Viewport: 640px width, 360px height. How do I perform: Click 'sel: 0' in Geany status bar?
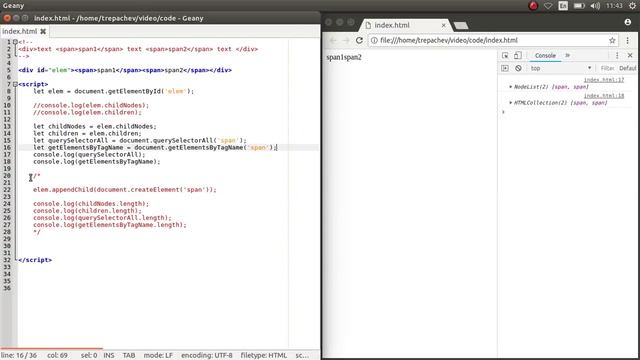click(89, 356)
